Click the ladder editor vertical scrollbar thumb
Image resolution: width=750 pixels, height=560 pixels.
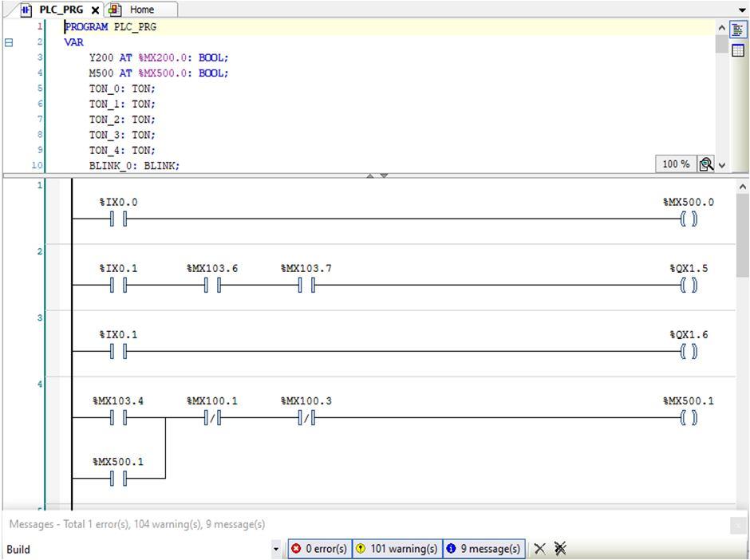click(x=742, y=235)
